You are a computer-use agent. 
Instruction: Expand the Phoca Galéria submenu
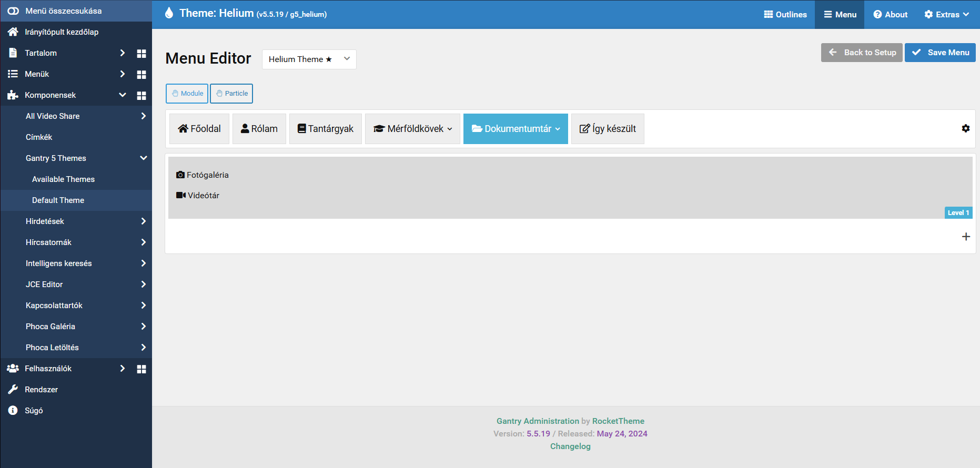click(143, 326)
